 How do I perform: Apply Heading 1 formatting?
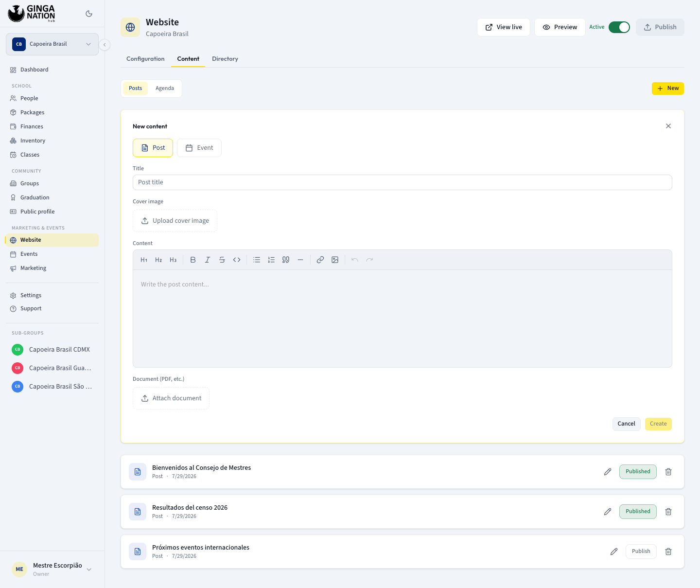(144, 260)
